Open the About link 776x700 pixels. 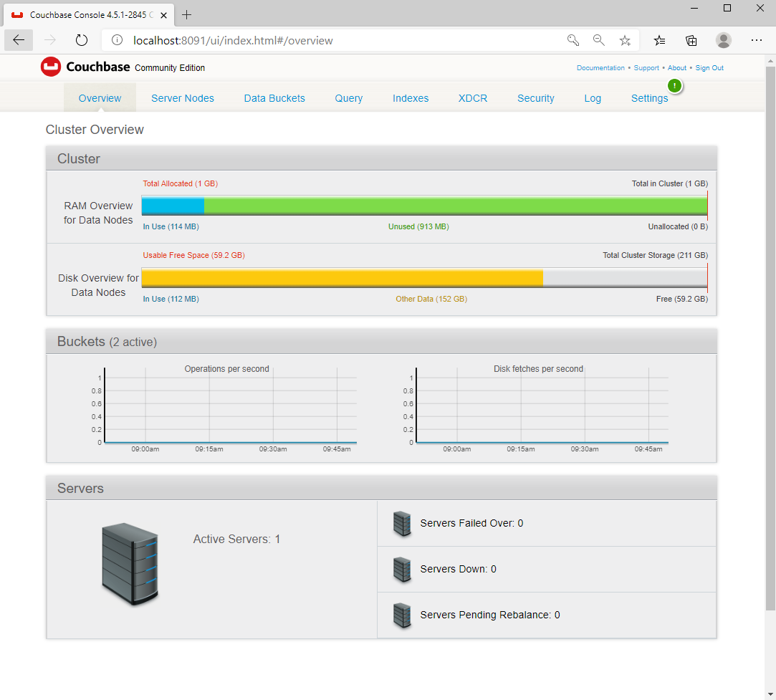pos(677,68)
